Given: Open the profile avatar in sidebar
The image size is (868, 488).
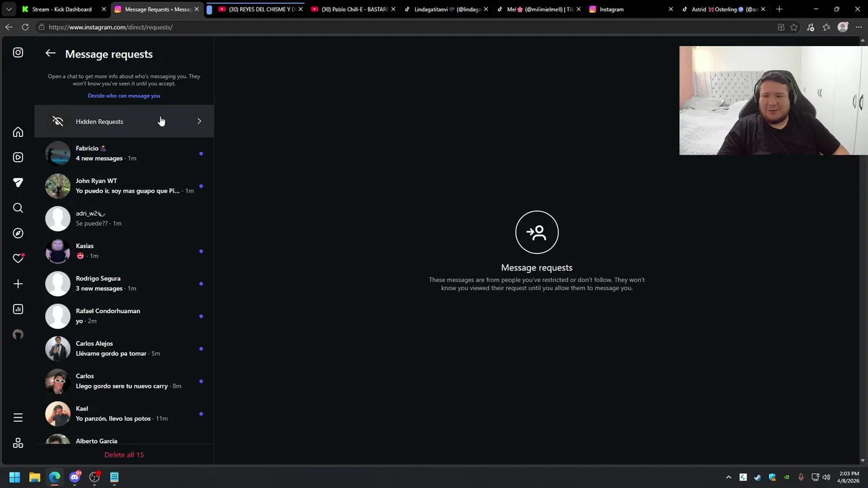Looking at the screenshot, I should coord(18,334).
